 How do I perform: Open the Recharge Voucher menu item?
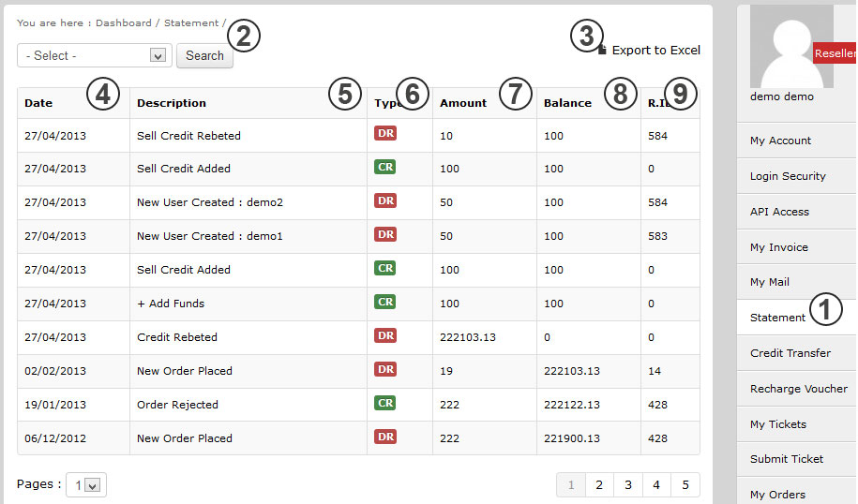(798, 389)
